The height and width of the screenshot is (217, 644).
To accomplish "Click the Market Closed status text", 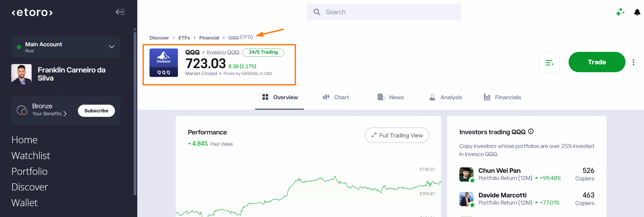I will click(x=201, y=73).
